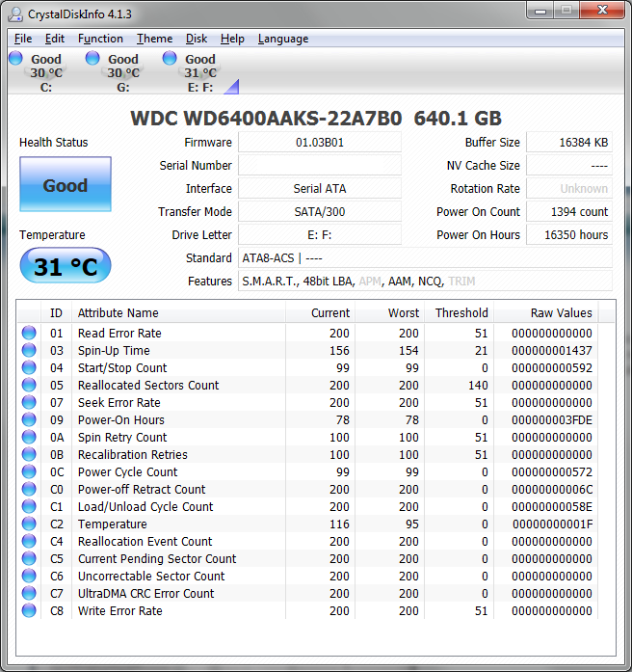Open the Edit menu
632x672 pixels.
click(x=55, y=39)
